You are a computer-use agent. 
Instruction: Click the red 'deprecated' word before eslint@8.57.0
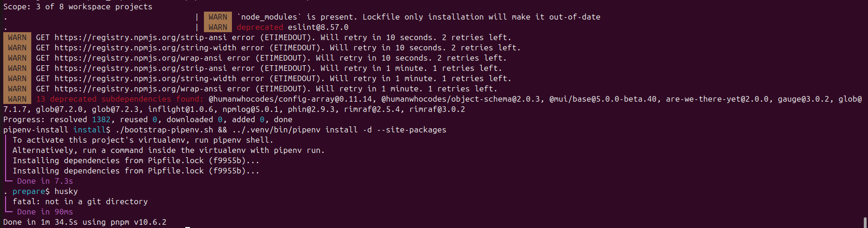260,27
